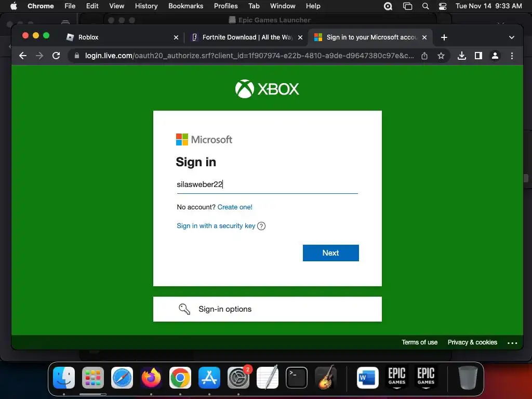The height and width of the screenshot is (399, 532).
Task: Click Sign in with a security key
Action: click(216, 226)
